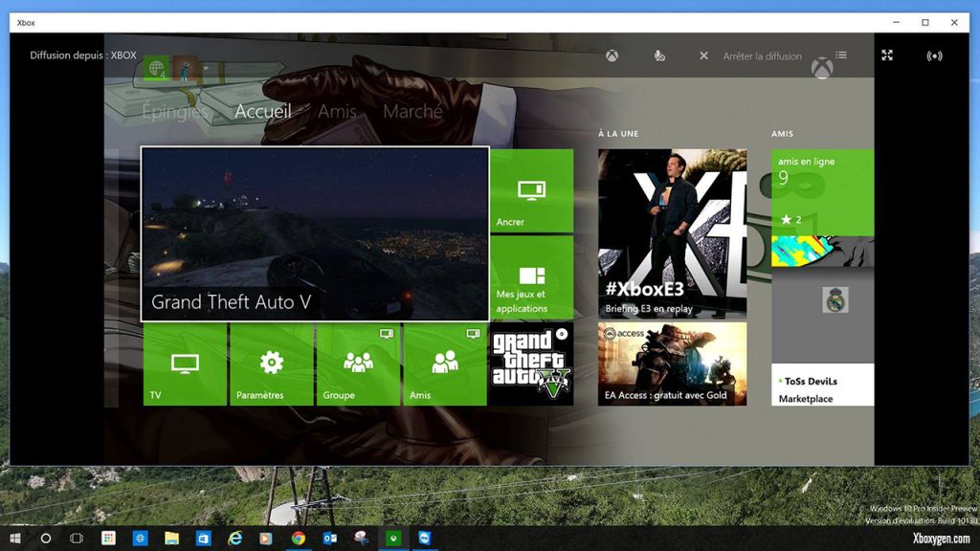The height and width of the screenshot is (551, 980).
Task: Click the Xbox home button in streaming toolbar
Action: 612,55
